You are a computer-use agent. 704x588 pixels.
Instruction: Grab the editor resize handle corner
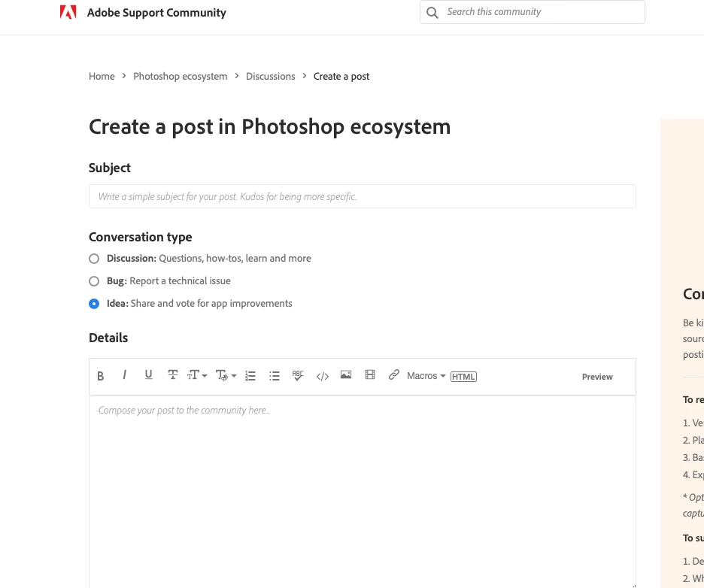tap(634, 586)
